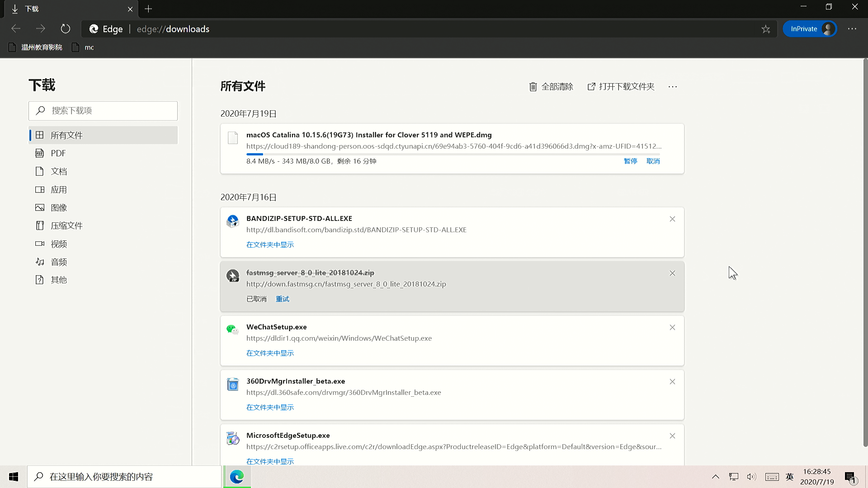This screenshot has width=868, height=488.
Task: Show BANDIZIP setup in folder
Action: [x=270, y=245]
